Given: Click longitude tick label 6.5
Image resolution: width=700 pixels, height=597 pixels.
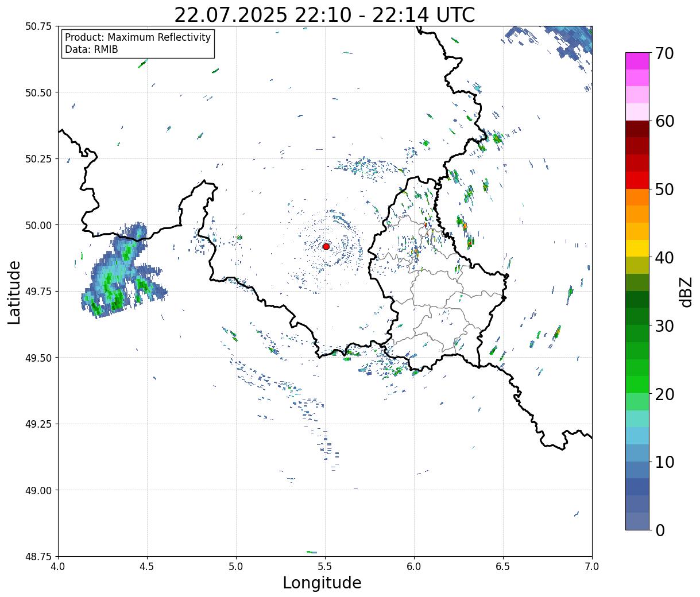Looking at the screenshot, I should click(503, 567).
